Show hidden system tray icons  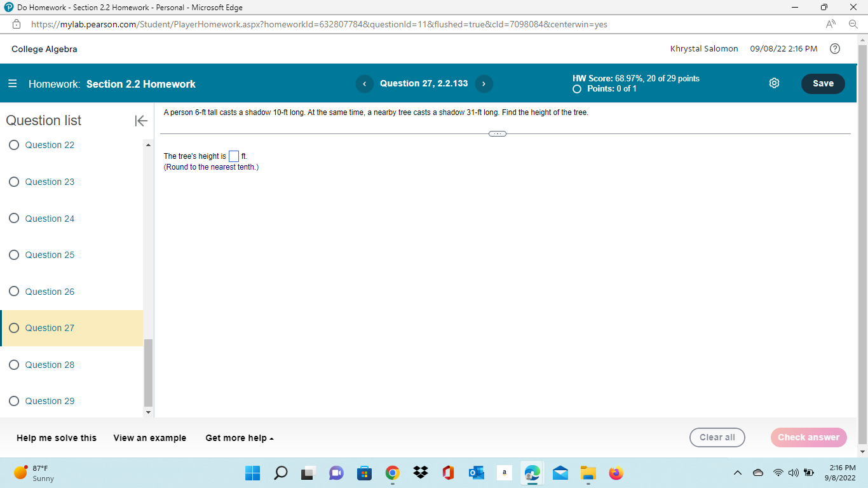click(738, 473)
